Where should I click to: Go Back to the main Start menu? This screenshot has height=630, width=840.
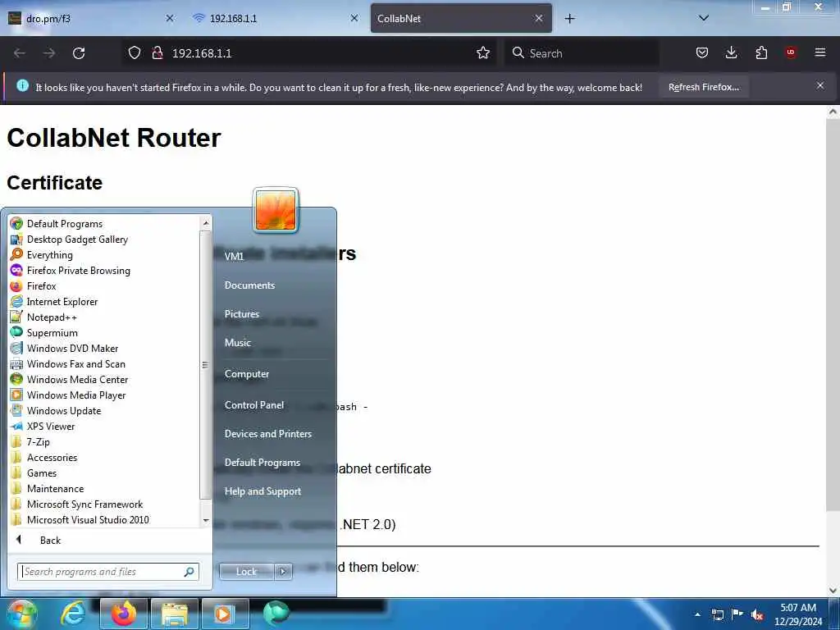(x=50, y=540)
